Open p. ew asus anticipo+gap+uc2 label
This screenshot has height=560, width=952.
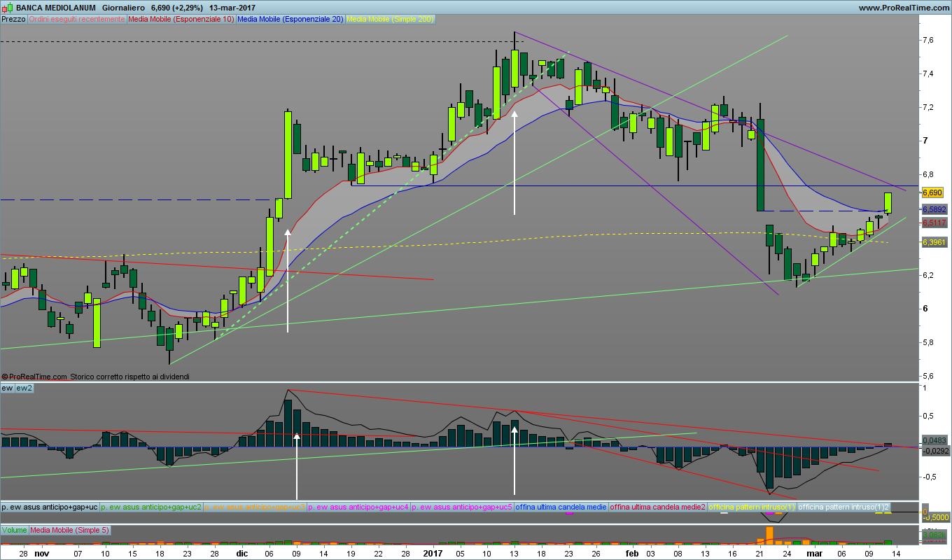[x=152, y=507]
